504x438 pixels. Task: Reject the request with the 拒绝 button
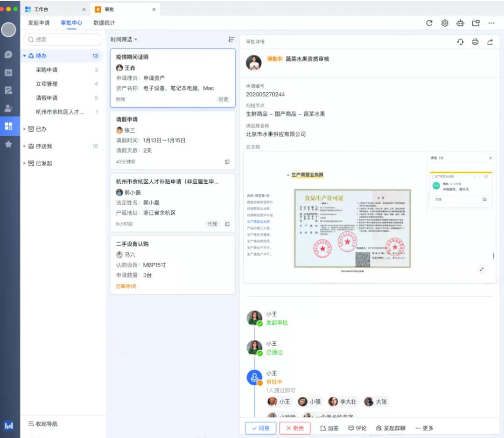294,428
